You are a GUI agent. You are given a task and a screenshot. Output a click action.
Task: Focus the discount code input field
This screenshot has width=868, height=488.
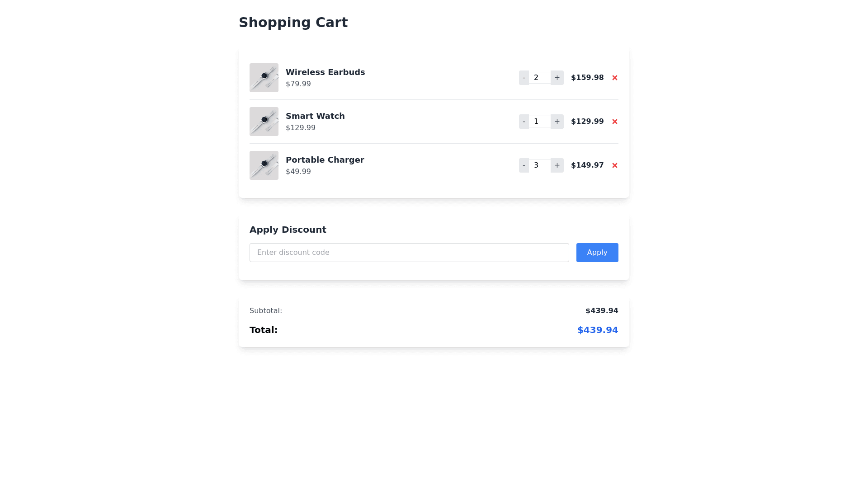(409, 253)
